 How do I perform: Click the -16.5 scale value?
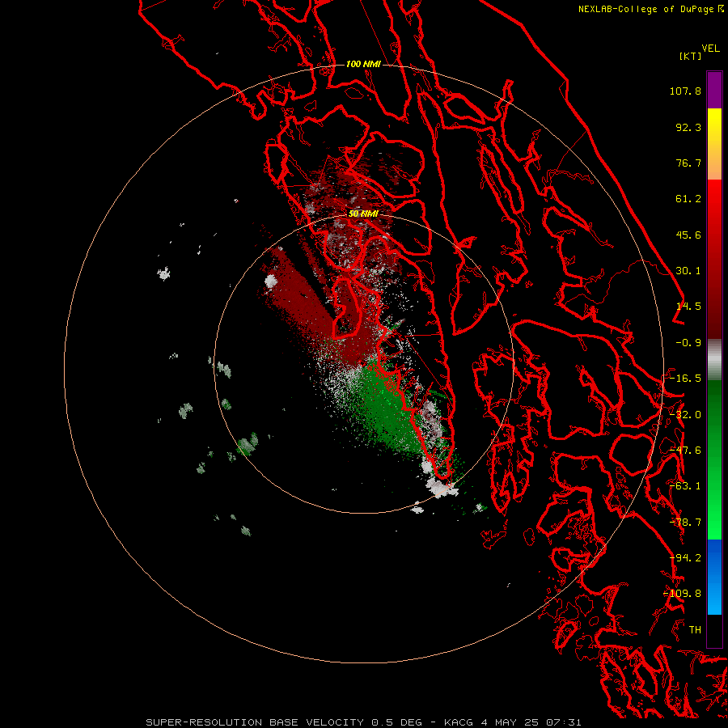685,379
